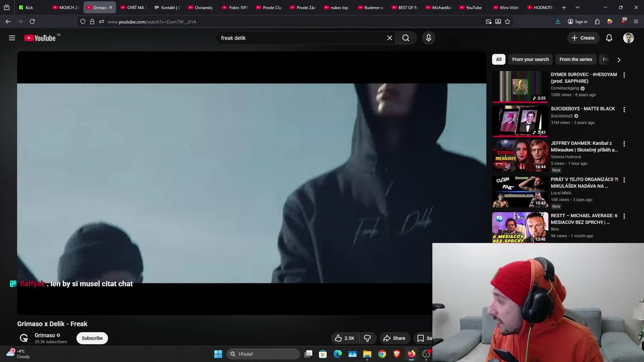Open Microsoft Edge from the taskbar
The width and height of the screenshot is (644, 362).
pyautogui.click(x=338, y=354)
